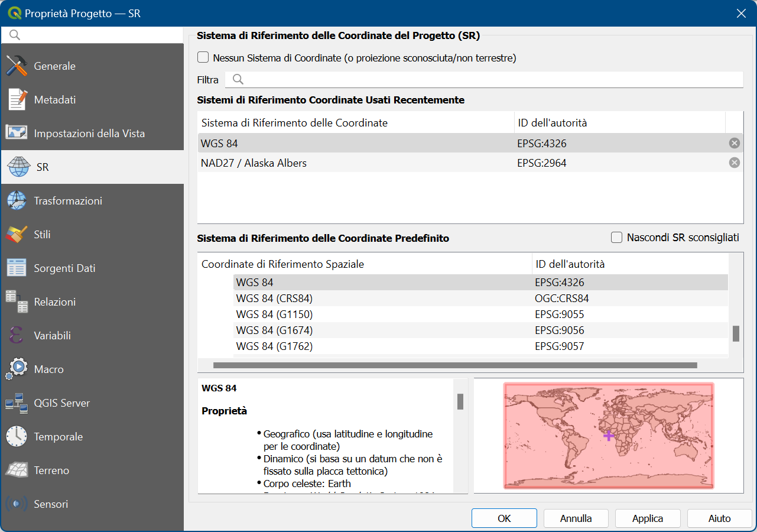Close the Proprietà Progetto dialog
Screen dimensions: 757x532
[740, 13]
